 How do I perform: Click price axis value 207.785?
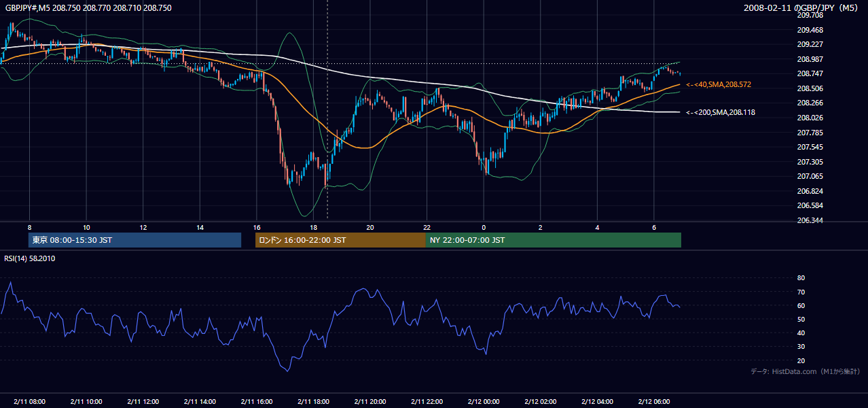810,132
